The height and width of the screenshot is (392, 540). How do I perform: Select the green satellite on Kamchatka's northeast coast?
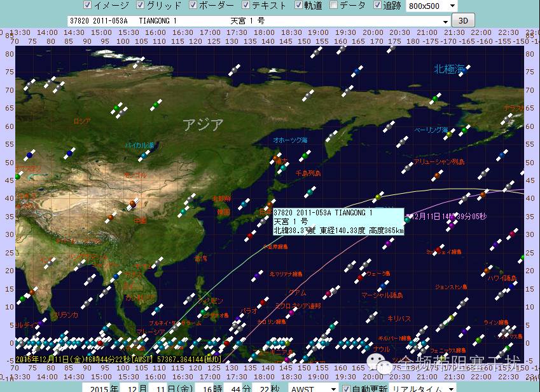pyautogui.click(x=435, y=99)
